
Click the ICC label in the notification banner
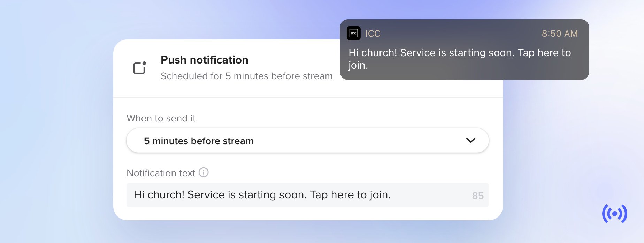tap(373, 33)
